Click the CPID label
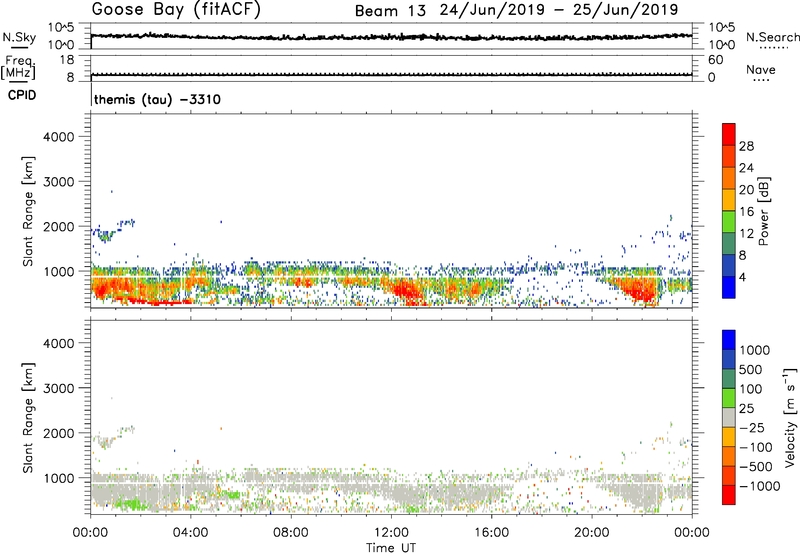The height and width of the screenshot is (554, 800). point(22,95)
